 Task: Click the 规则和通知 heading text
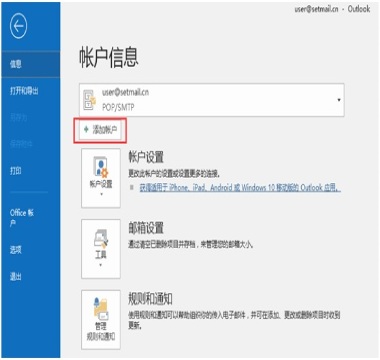point(150,299)
